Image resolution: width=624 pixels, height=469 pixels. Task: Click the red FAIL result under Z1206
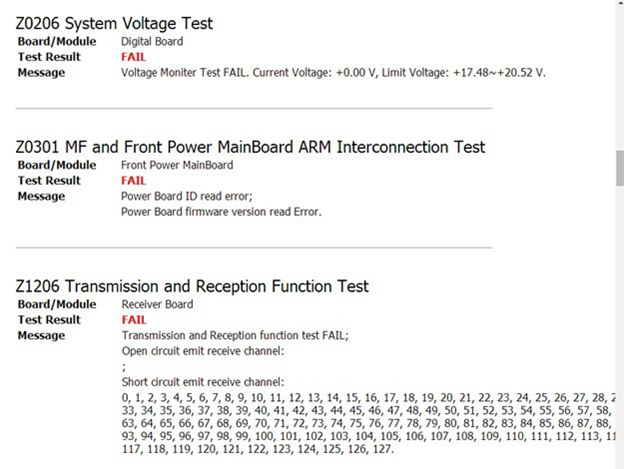pyautogui.click(x=133, y=320)
